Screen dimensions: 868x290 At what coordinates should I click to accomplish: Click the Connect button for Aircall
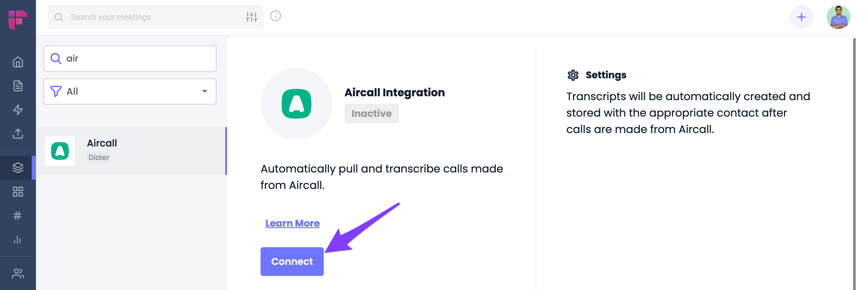pyautogui.click(x=292, y=261)
